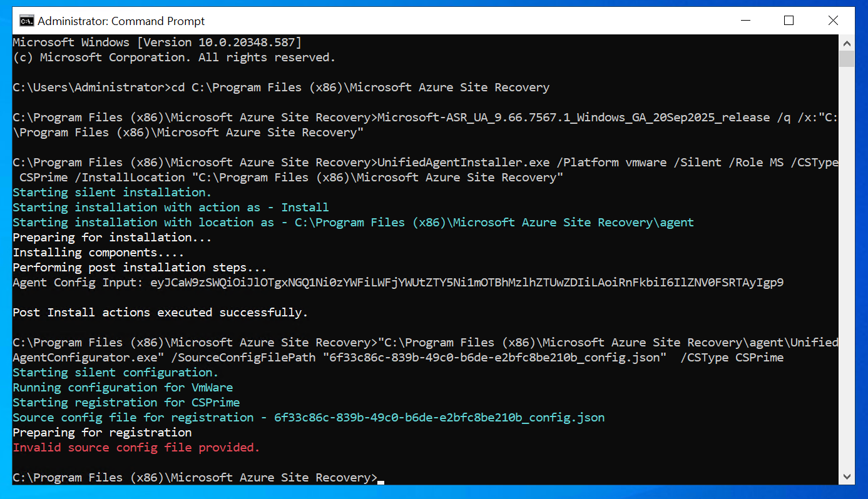
Task: Close the Administrator Command Prompt window
Action: click(x=833, y=21)
